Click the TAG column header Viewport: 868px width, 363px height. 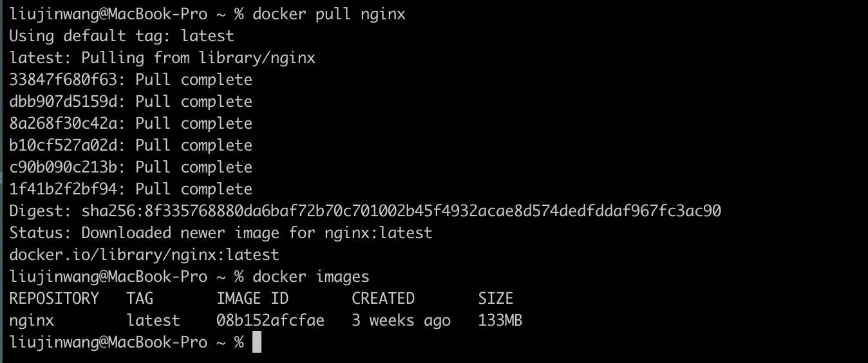(140, 298)
